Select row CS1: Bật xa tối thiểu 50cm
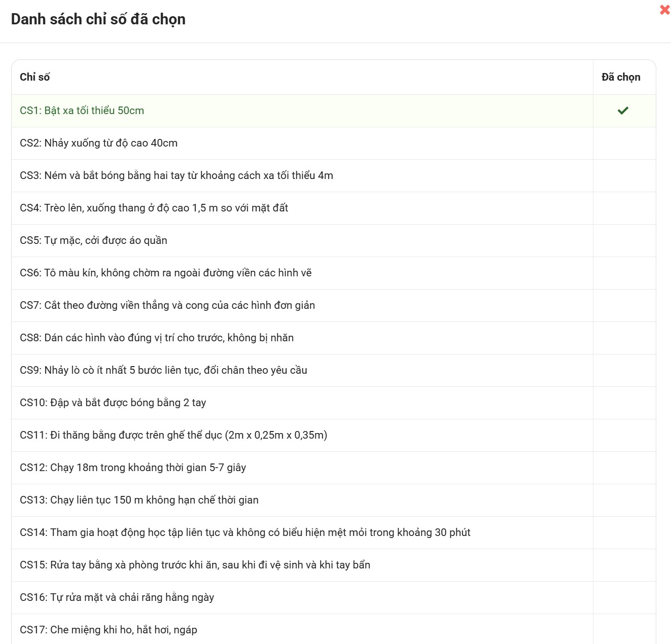The image size is (671, 644). tap(82, 111)
